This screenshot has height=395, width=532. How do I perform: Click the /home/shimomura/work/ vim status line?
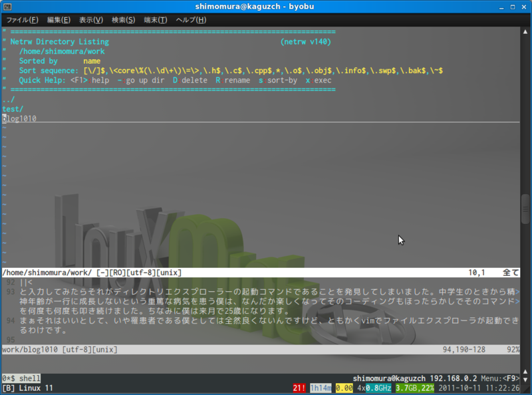261,273
